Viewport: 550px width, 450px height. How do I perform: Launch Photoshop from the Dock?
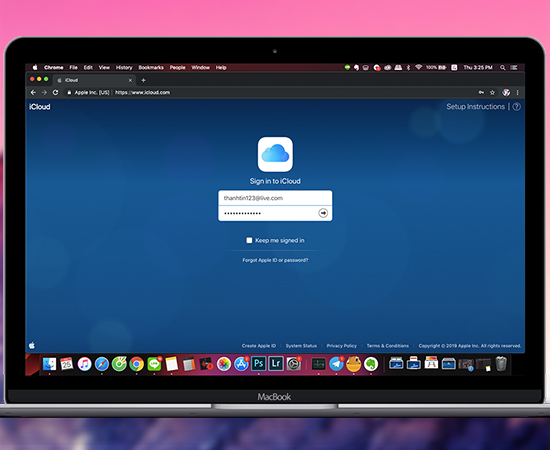(x=259, y=364)
